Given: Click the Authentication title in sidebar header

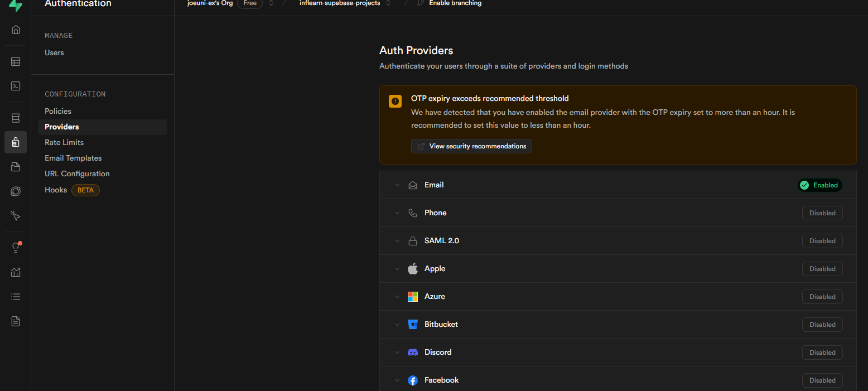Looking at the screenshot, I should point(78,4).
